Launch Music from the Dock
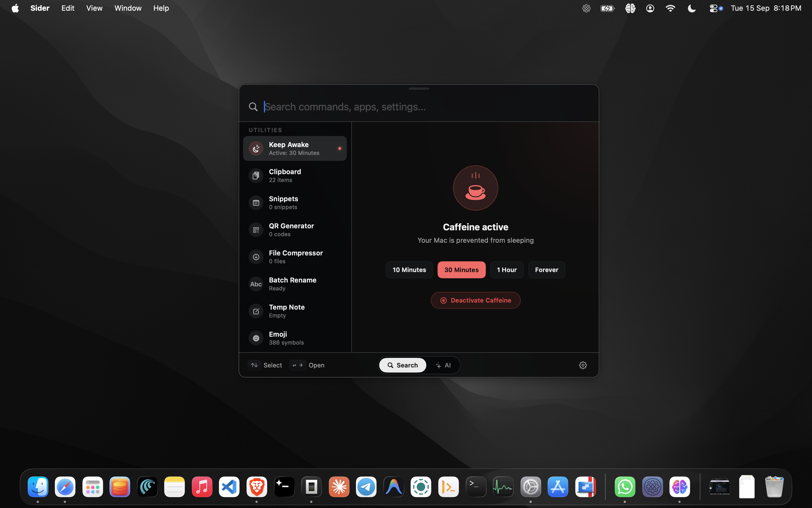The height and width of the screenshot is (508, 812). [x=202, y=487]
